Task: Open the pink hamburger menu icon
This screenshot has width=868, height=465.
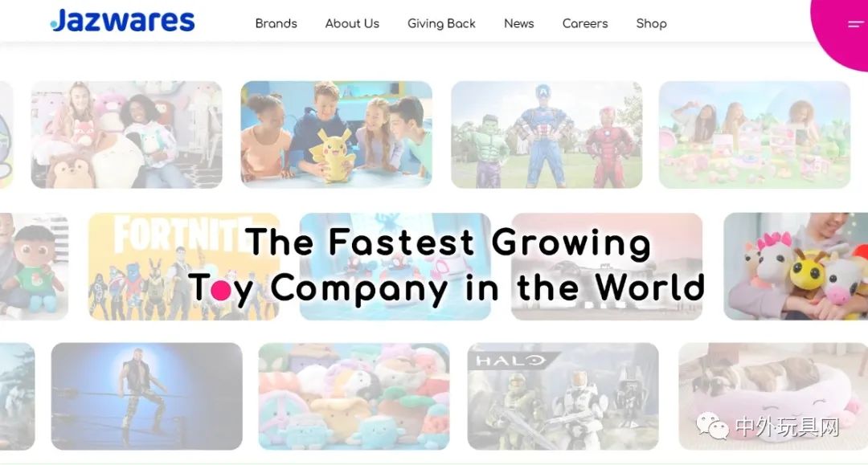Action: point(855,24)
